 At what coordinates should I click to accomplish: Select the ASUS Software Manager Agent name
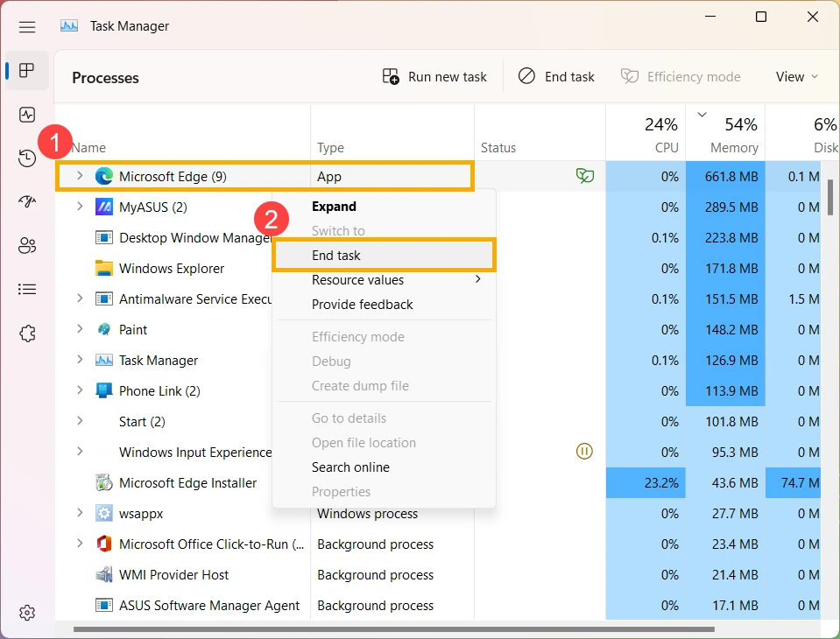[209, 605]
